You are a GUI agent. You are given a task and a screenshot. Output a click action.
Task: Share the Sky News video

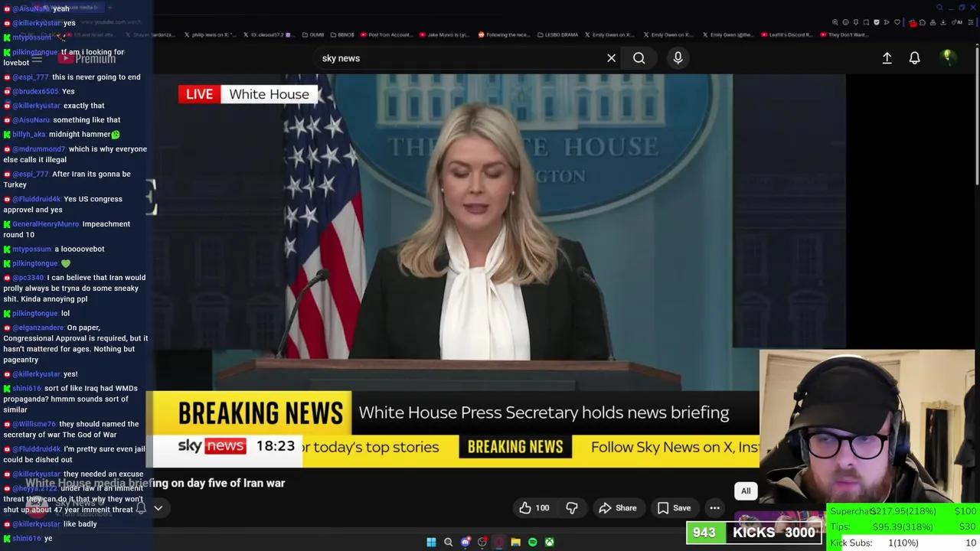(617, 507)
